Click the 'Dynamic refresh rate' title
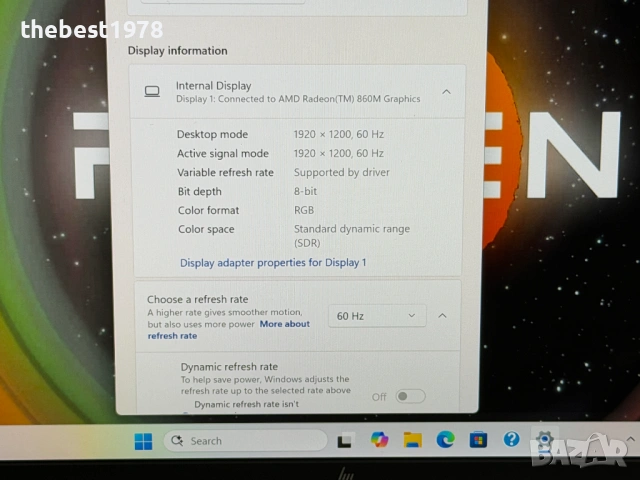Image resolution: width=640 pixels, height=480 pixels. (x=229, y=367)
